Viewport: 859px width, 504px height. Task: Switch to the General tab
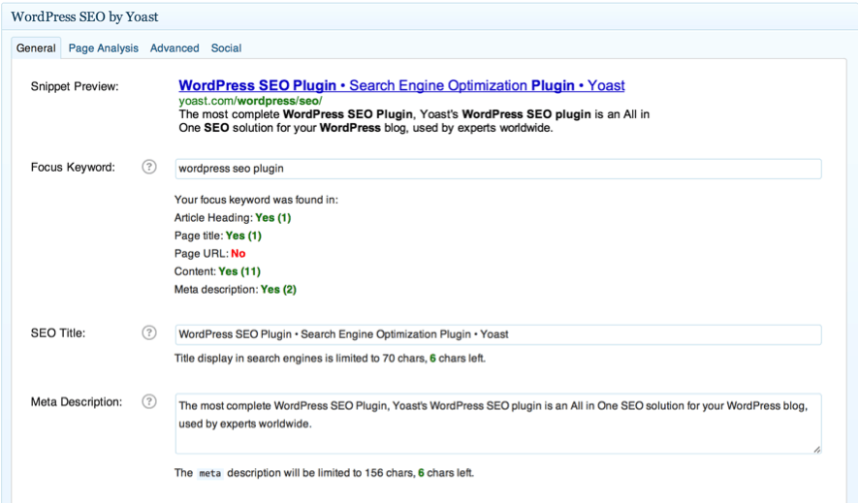[x=36, y=48]
